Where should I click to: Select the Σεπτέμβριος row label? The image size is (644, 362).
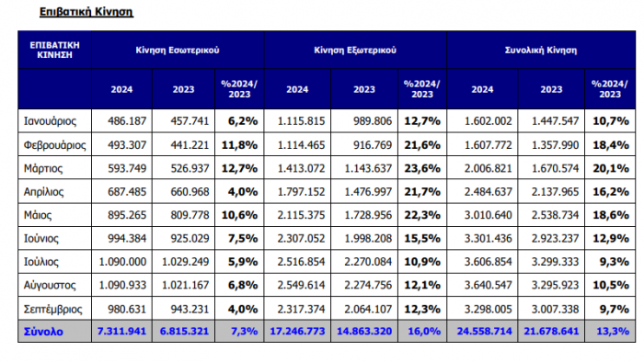point(52,309)
